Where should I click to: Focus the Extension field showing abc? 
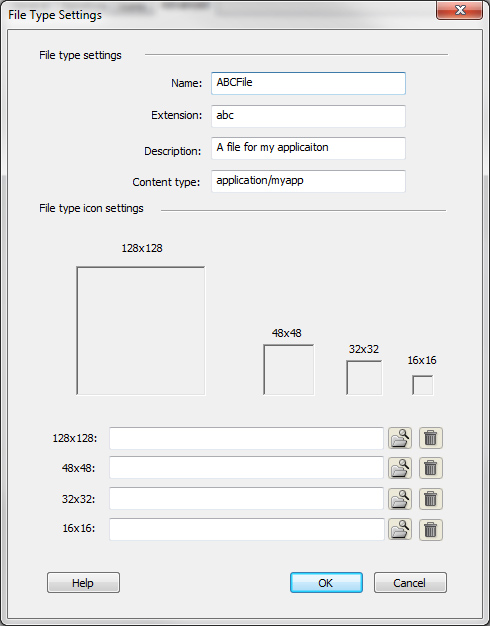point(308,116)
